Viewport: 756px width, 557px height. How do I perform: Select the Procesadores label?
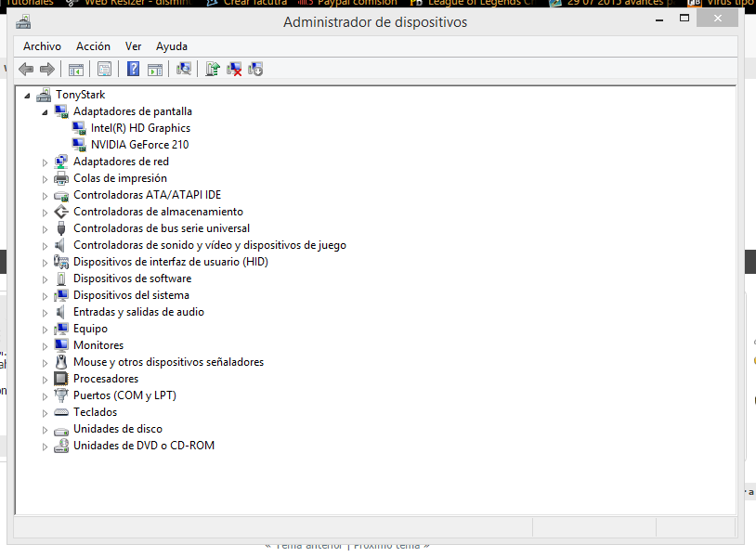[106, 379]
